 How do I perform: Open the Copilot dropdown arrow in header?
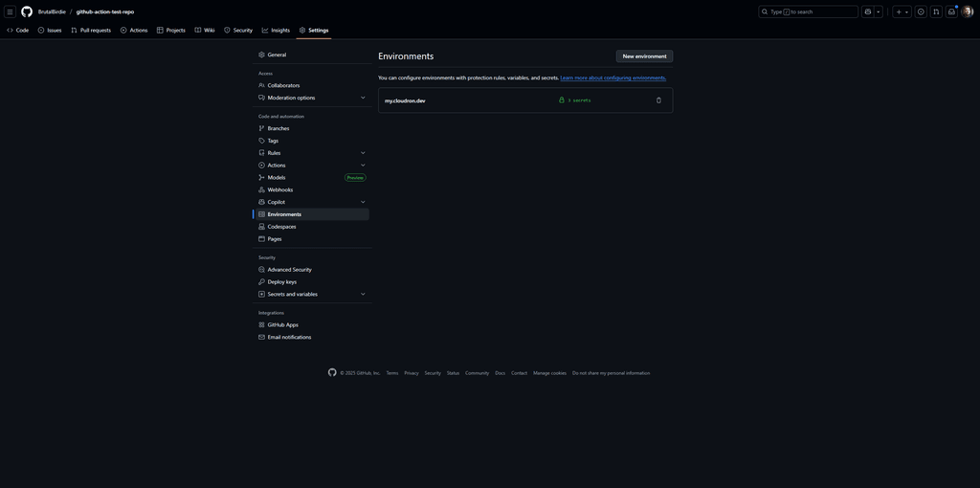pyautogui.click(x=879, y=11)
